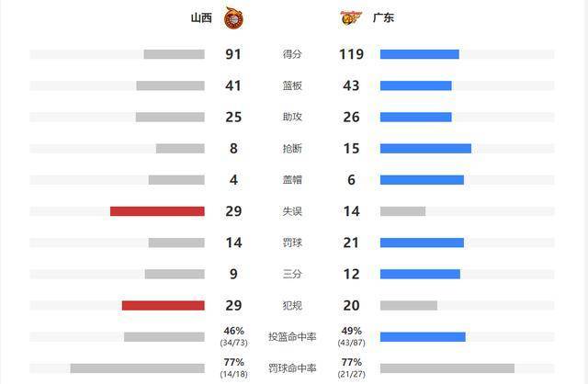588x384 pixels.
Task: Click Guangdong's blue 三分 bar
Action: [420, 274]
